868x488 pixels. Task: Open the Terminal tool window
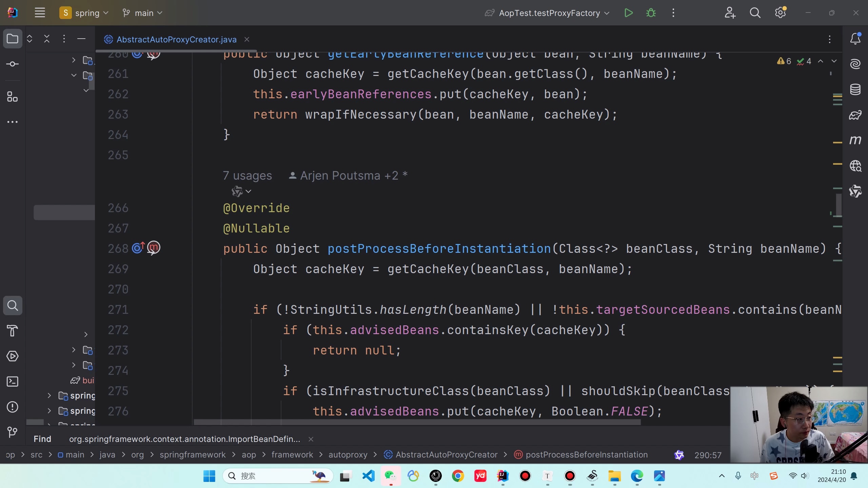coord(13,382)
